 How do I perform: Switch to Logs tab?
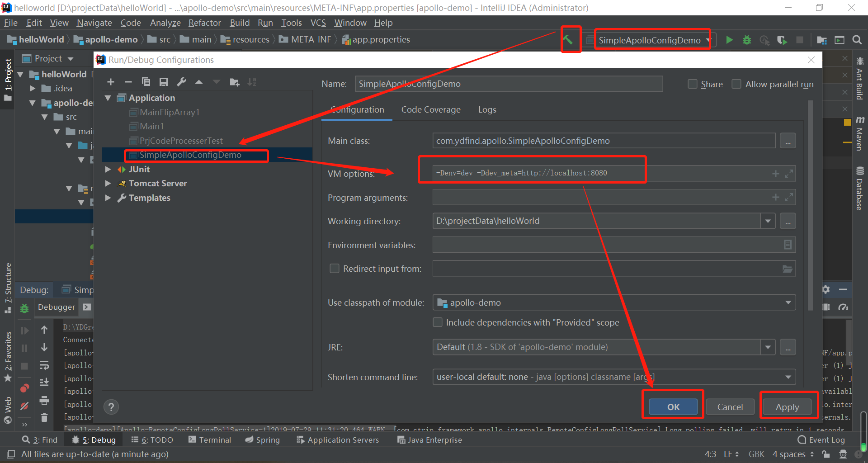pos(487,109)
